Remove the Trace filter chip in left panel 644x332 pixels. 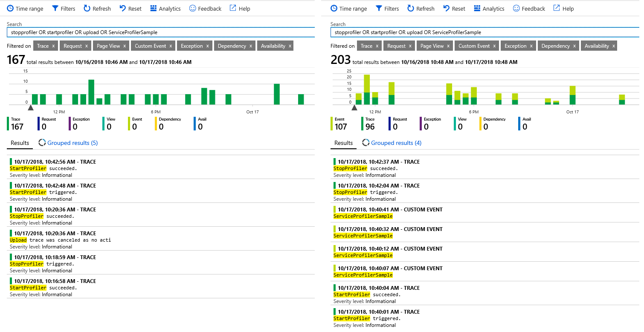(53, 46)
